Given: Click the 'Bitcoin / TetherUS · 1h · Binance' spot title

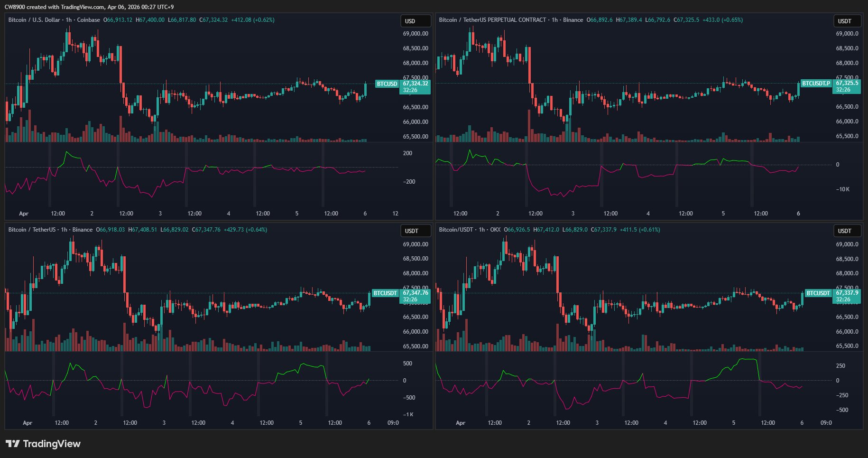Looking at the screenshot, I should pos(50,230).
